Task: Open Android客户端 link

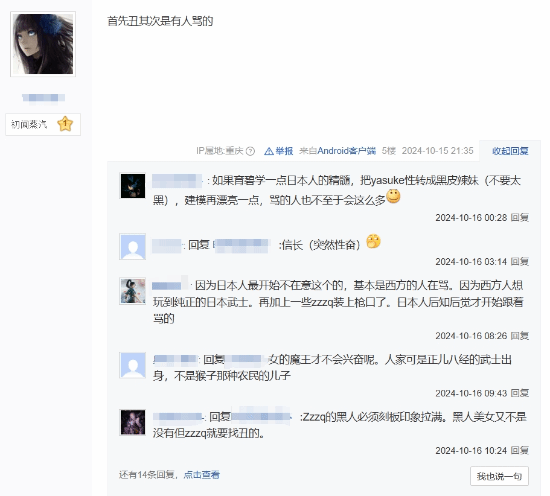Action: (x=346, y=151)
